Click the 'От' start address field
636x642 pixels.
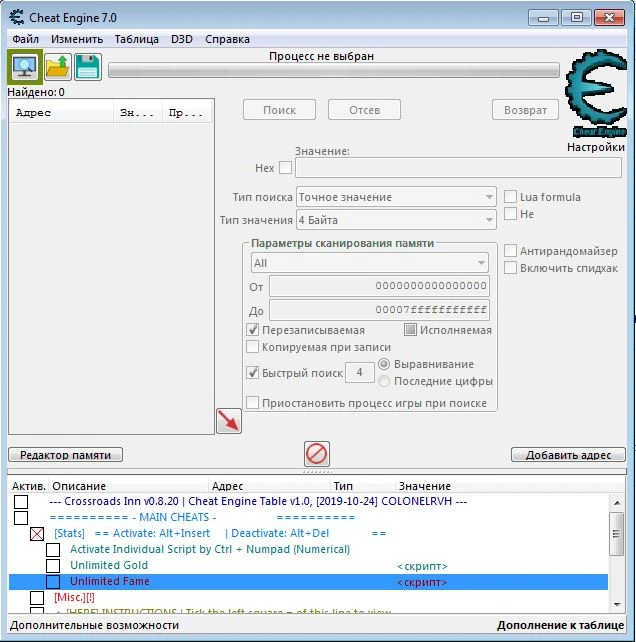pyautogui.click(x=379, y=286)
